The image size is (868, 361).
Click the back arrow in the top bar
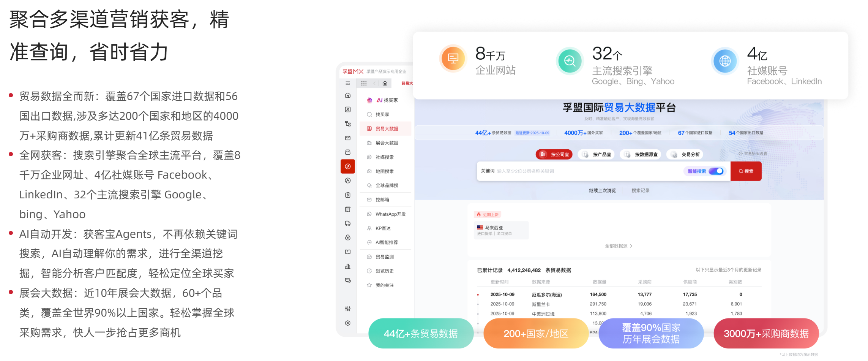click(x=374, y=83)
